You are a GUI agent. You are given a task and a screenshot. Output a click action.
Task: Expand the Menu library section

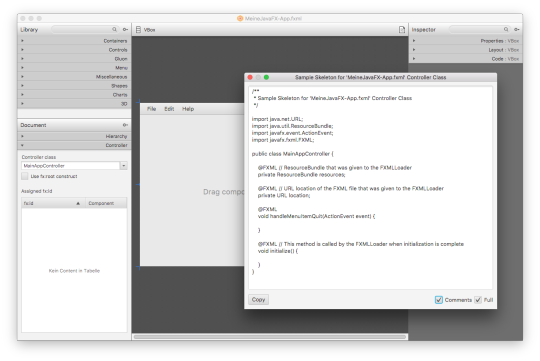coord(74,68)
